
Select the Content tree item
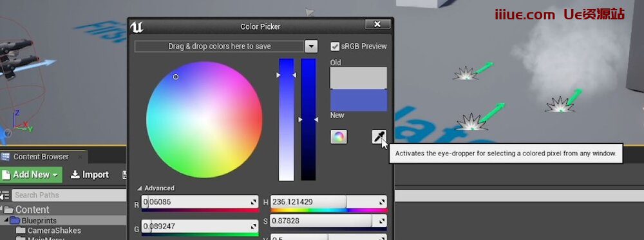click(x=32, y=210)
